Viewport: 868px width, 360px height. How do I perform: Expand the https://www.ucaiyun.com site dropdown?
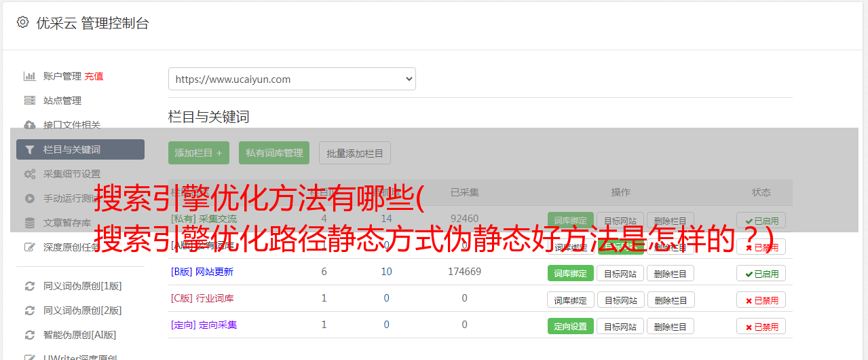(x=292, y=79)
